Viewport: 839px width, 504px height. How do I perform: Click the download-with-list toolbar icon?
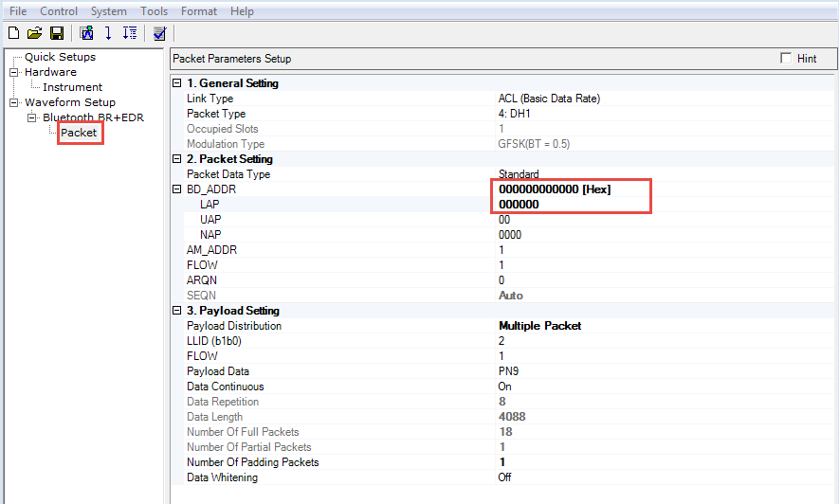[130, 34]
